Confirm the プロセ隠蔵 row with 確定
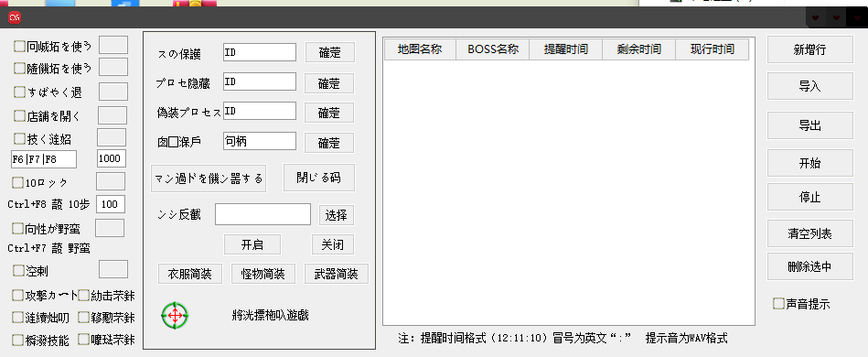Viewport: 868px width, 357px height. point(329,83)
